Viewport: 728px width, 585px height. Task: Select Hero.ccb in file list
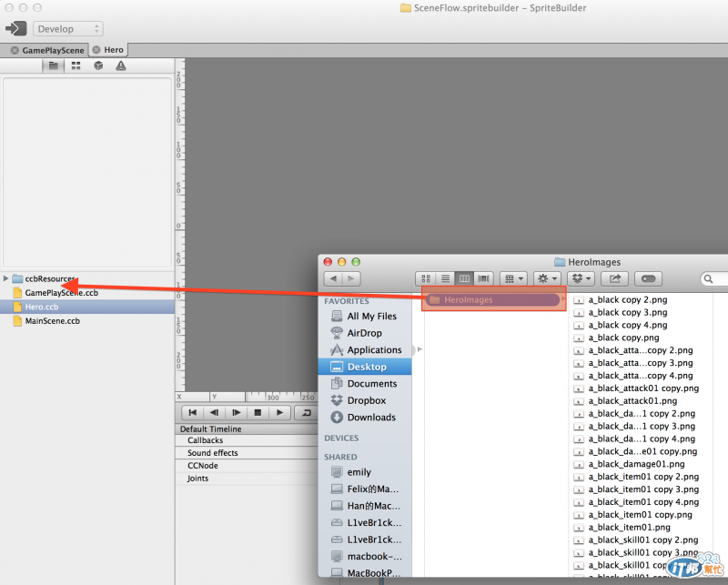[87, 307]
